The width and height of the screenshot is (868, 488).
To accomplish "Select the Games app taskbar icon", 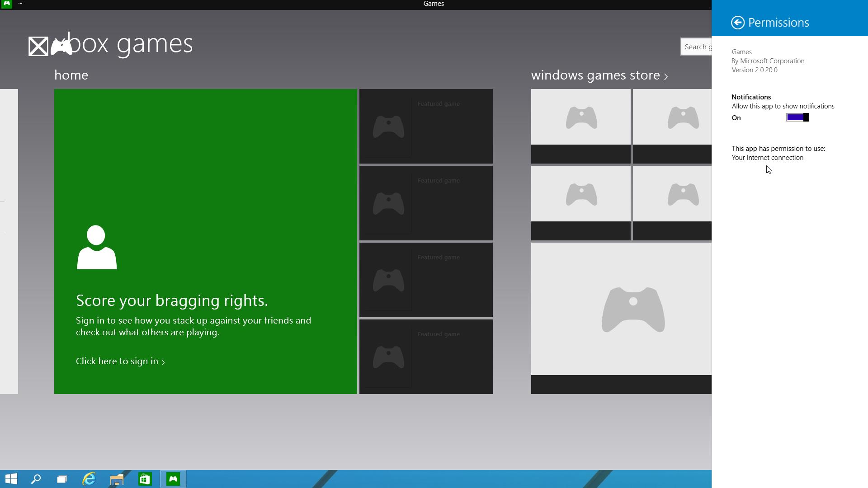I will coord(173,479).
